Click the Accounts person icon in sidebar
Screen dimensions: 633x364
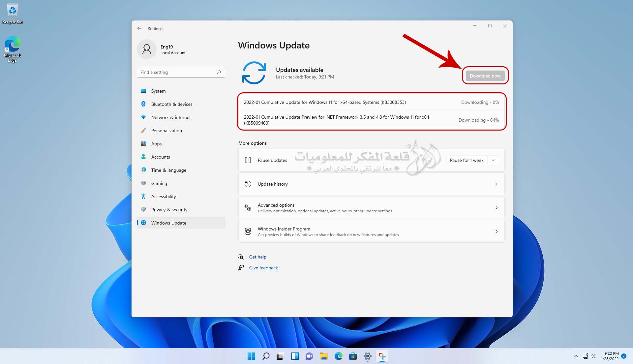click(x=143, y=157)
